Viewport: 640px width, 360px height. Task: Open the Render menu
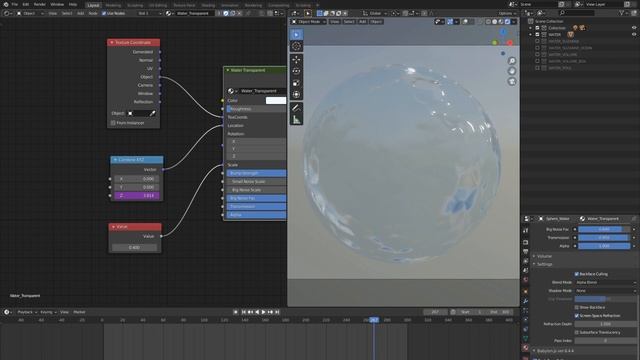coord(40,4)
